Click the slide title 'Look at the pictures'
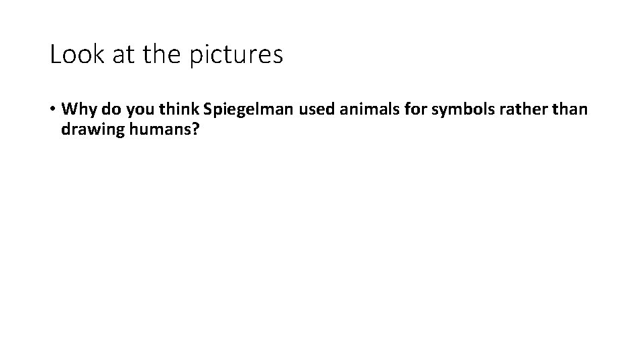 click(166, 54)
